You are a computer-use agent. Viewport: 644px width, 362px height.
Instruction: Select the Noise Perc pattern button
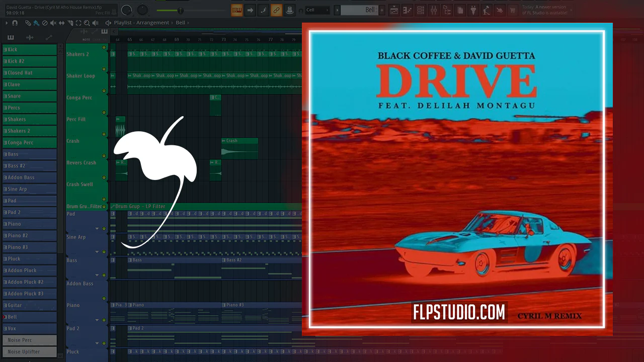[29, 340]
